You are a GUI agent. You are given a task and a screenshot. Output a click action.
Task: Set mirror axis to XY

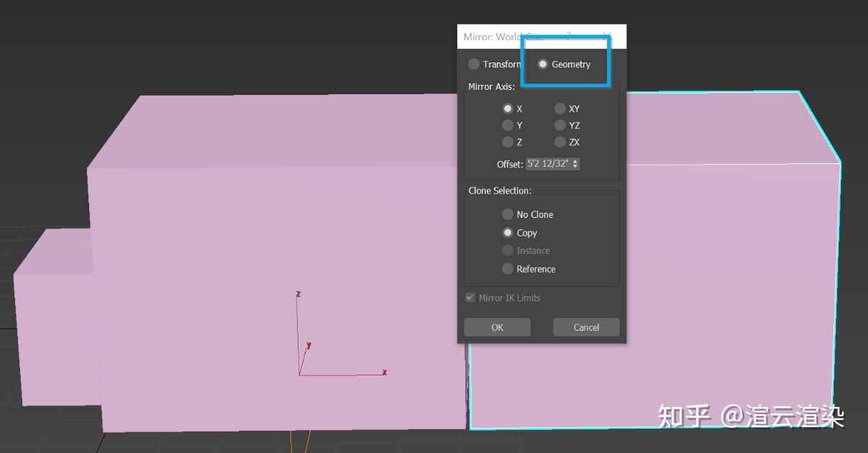click(x=560, y=109)
